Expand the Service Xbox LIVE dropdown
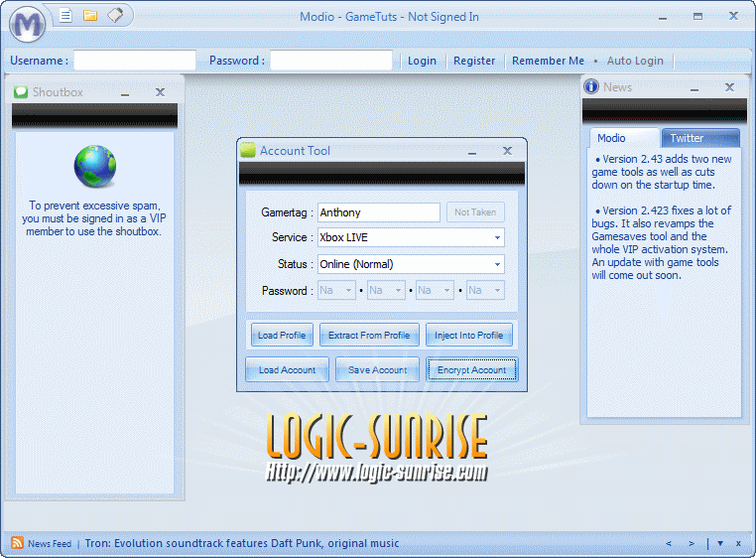This screenshot has height=558, width=756. (497, 237)
